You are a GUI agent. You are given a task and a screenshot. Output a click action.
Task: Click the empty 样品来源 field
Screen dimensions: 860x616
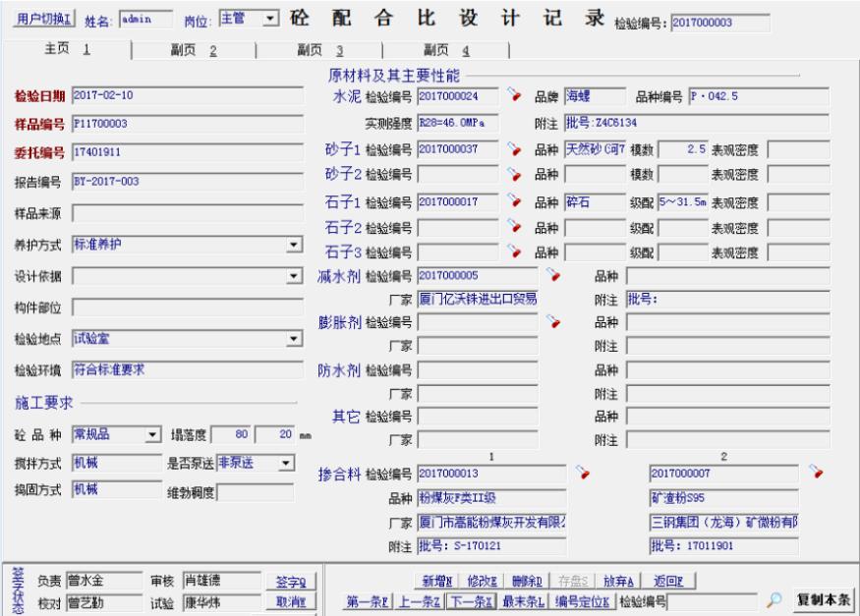click(x=188, y=213)
